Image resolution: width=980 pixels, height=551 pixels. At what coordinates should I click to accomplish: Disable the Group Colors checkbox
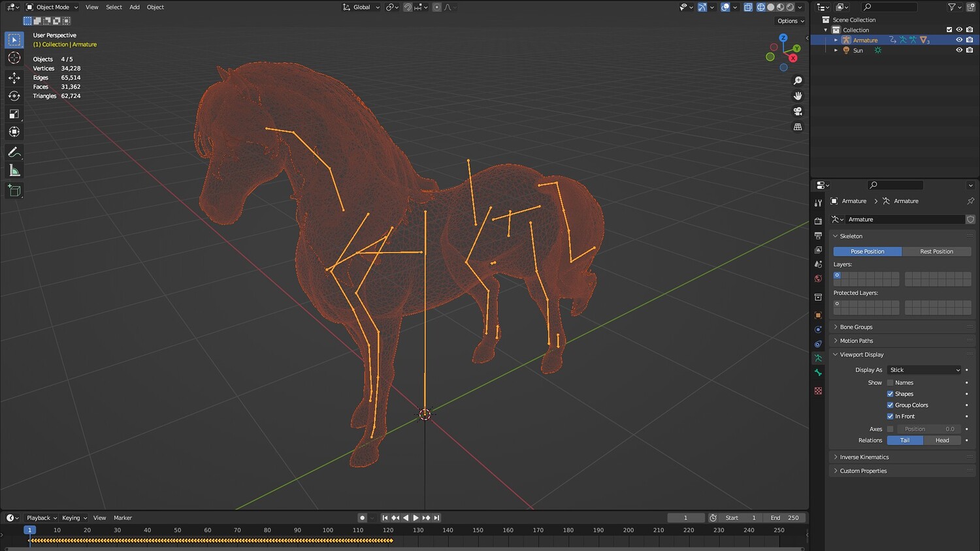pos(890,405)
